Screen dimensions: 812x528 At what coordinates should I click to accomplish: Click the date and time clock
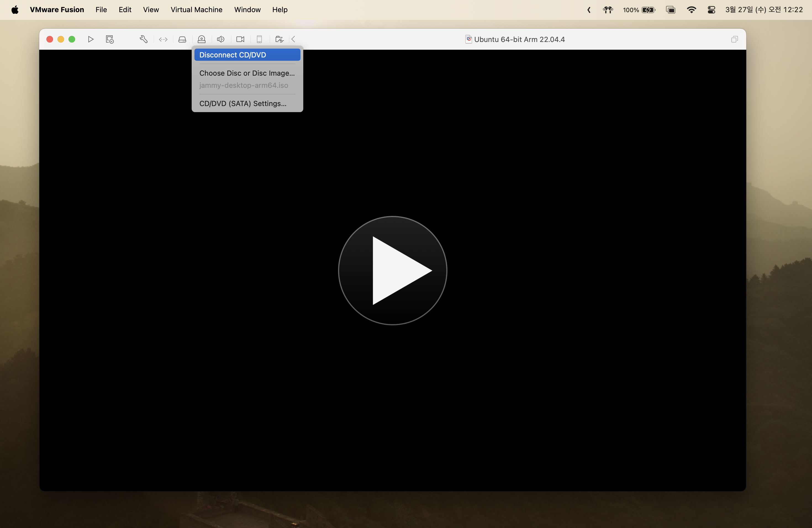pos(764,10)
